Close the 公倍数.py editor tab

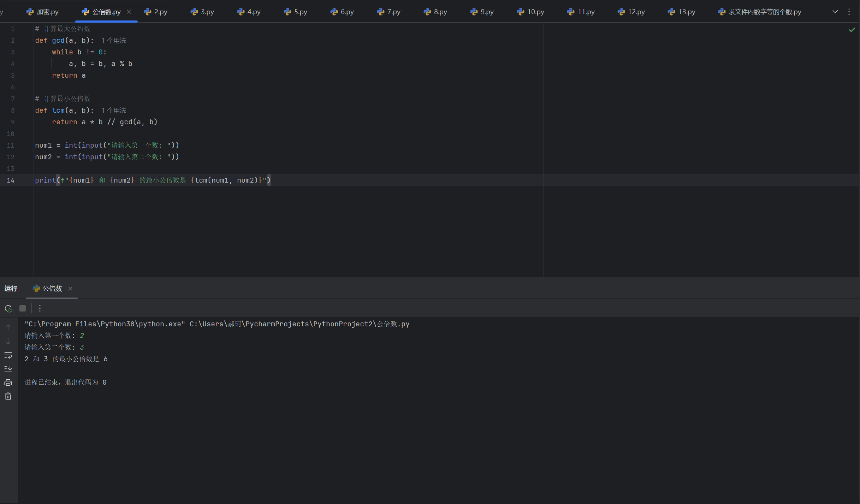(129, 12)
